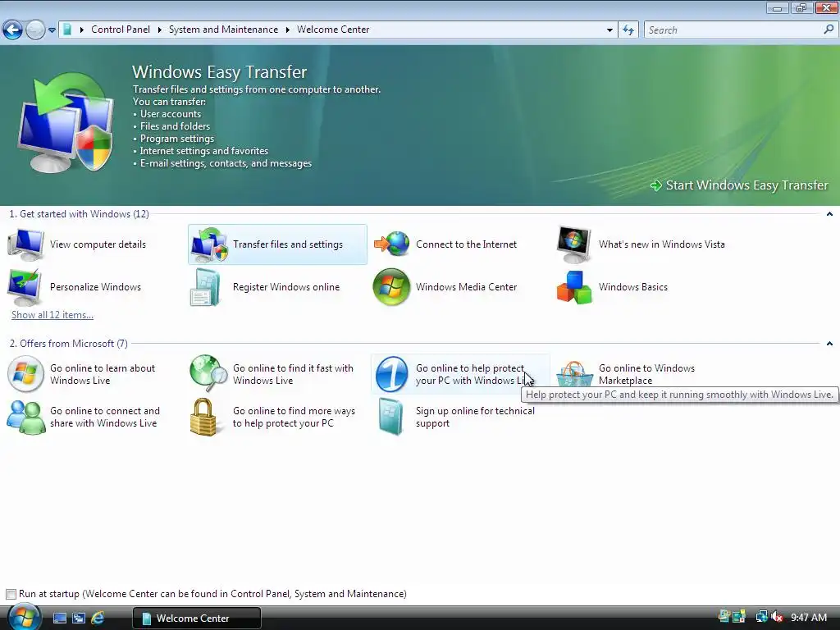This screenshot has height=630, width=840.
Task: Open Windows Media Center icon
Action: pyautogui.click(x=391, y=287)
